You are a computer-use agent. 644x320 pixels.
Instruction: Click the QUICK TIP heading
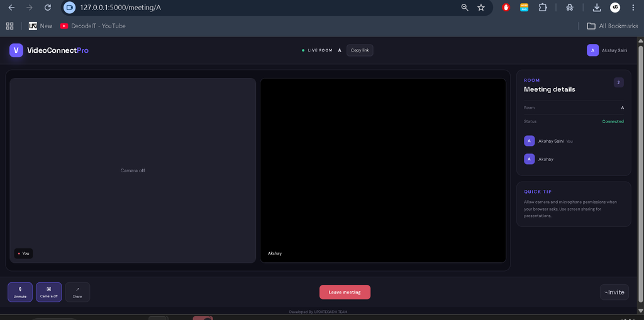tap(538, 192)
